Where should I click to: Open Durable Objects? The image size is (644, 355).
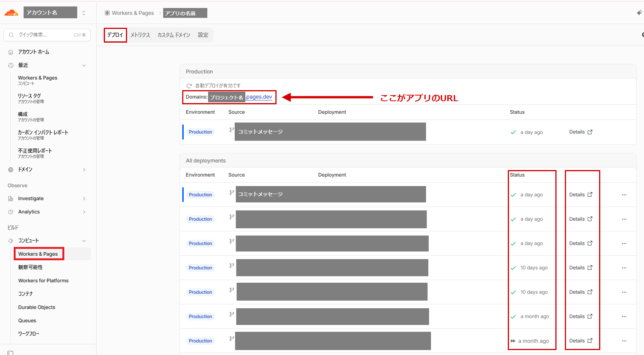(x=37, y=307)
